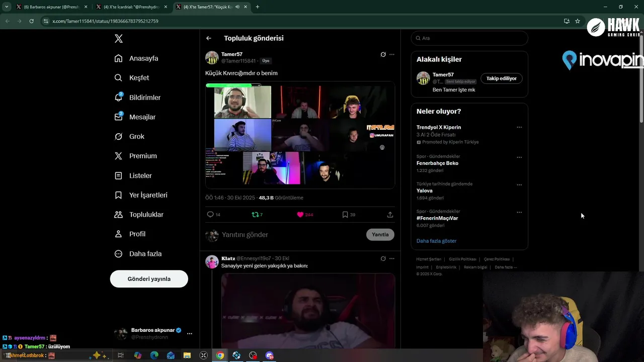
Task: Open Grok from the sidebar
Action: [x=129, y=136]
